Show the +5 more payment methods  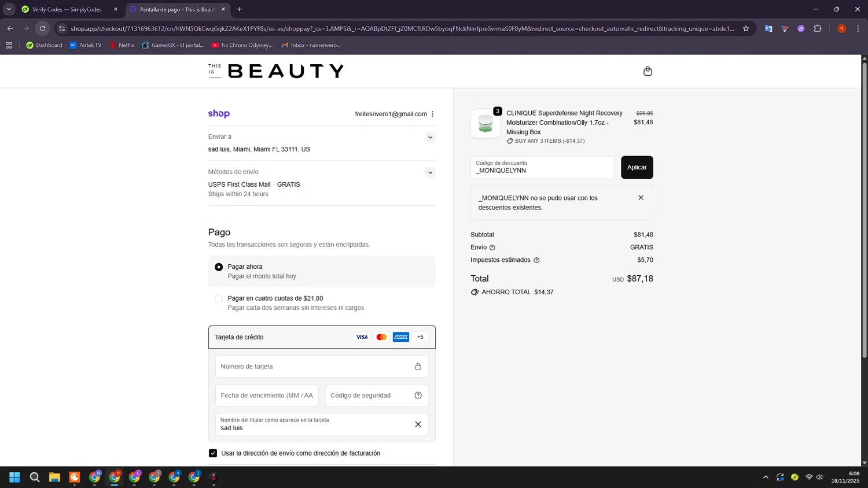[421, 337]
